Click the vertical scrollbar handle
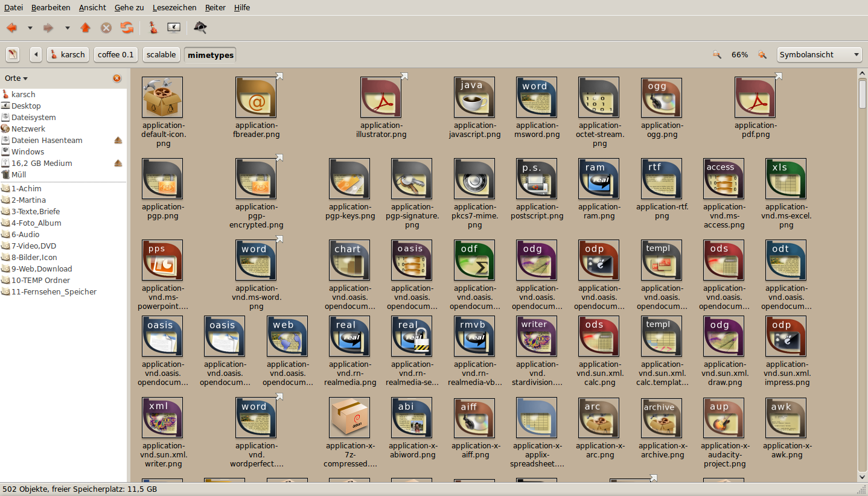Screen dimensions: 868x496 [x=863, y=94]
